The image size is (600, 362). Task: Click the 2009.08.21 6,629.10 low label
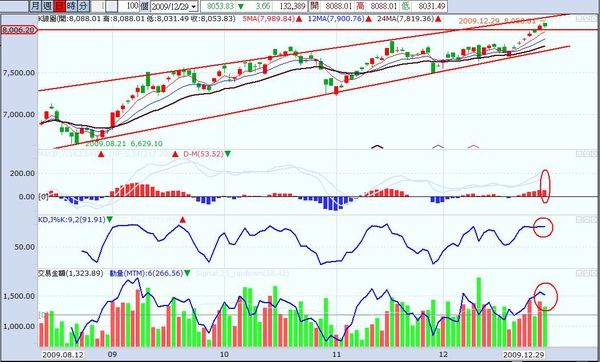[x=124, y=144]
